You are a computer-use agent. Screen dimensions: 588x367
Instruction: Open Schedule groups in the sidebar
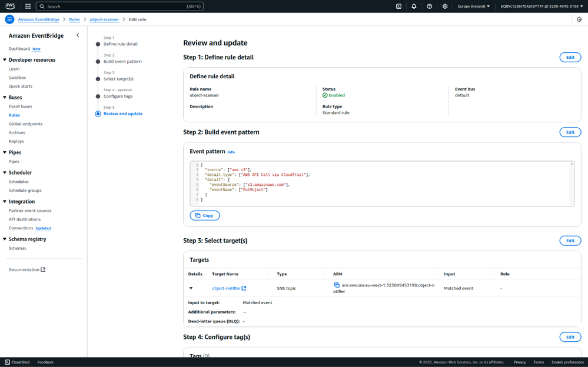tap(25, 191)
